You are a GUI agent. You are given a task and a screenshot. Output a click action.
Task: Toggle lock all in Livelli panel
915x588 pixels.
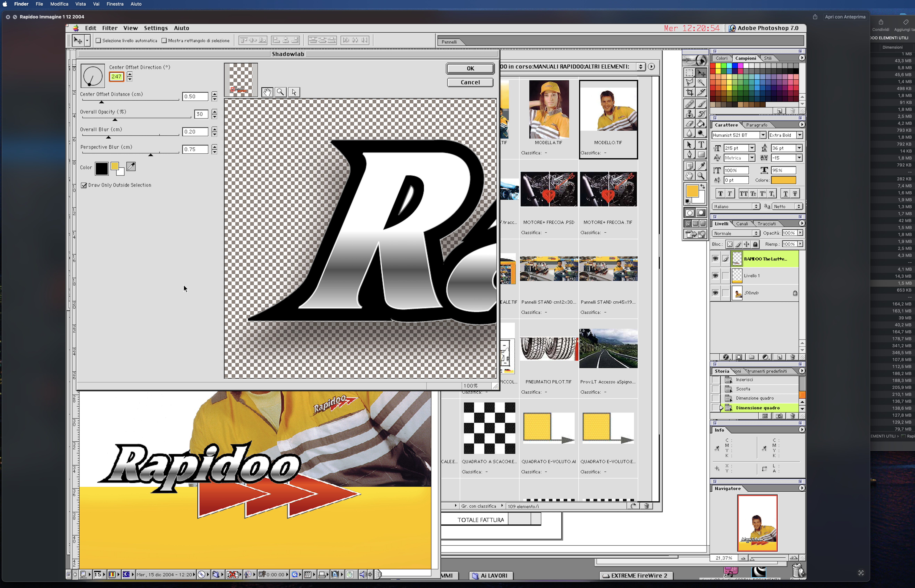coord(755,244)
